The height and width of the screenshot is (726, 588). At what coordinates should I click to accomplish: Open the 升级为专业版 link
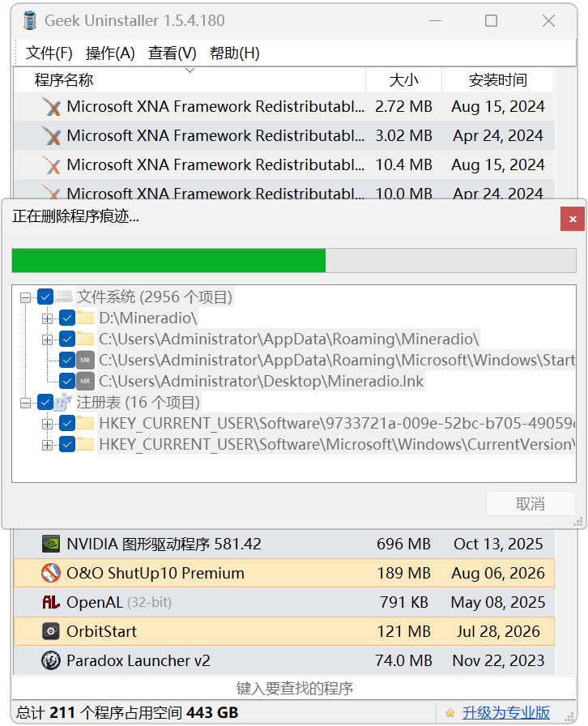506,712
